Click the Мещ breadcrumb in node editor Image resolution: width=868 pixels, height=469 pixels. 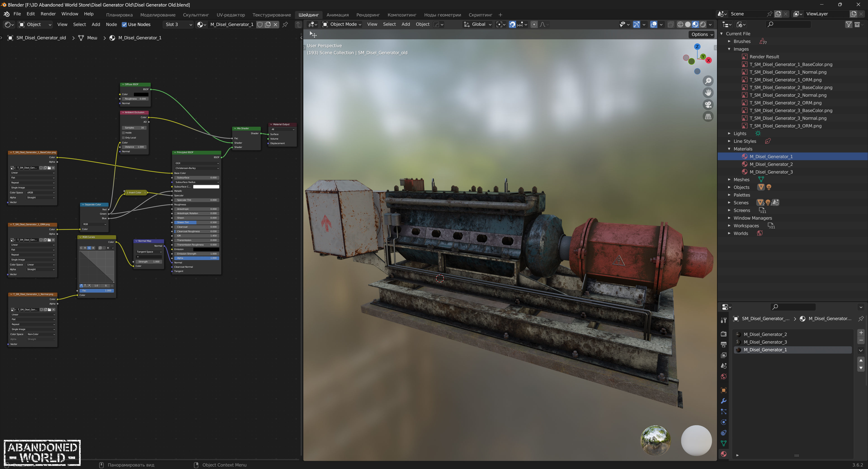click(x=92, y=38)
